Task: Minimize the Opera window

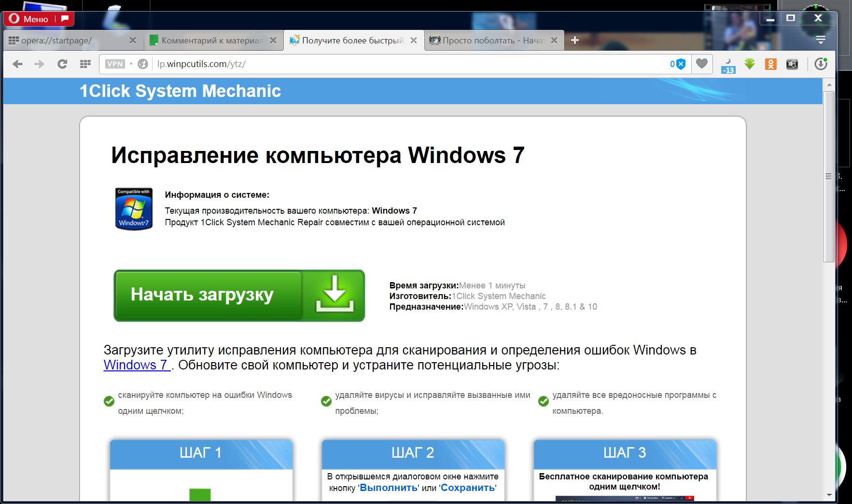Action: coord(770,19)
